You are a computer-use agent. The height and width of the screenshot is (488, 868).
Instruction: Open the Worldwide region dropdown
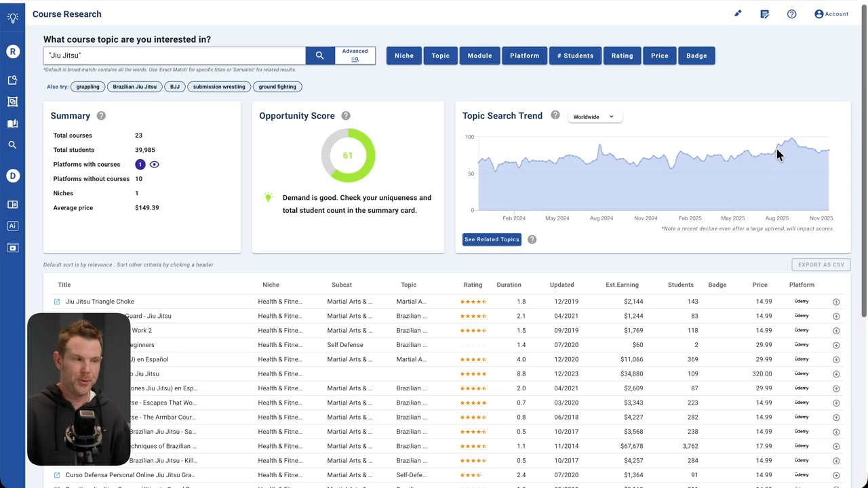[x=593, y=117]
